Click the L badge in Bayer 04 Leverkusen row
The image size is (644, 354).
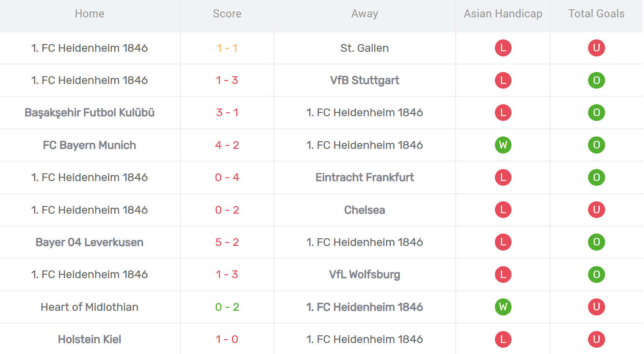(503, 242)
